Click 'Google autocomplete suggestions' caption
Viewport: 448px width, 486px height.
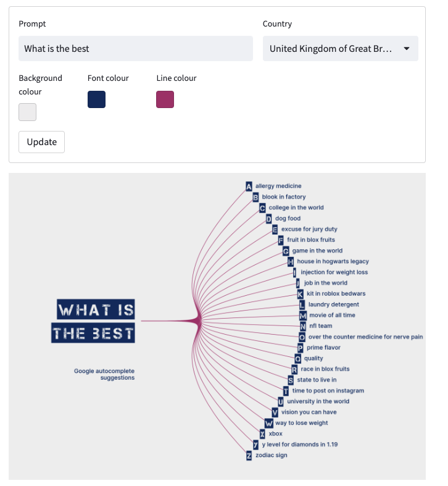pyautogui.click(x=104, y=374)
